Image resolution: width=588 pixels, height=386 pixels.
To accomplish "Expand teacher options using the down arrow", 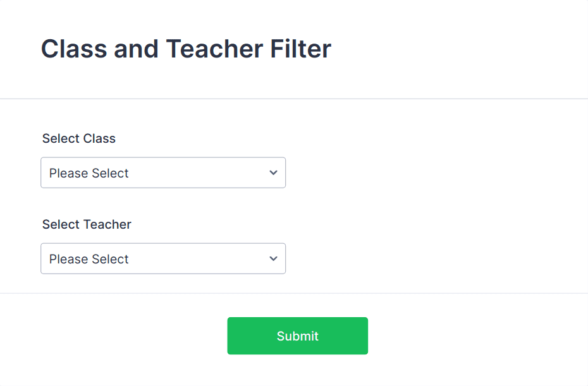I will pyautogui.click(x=273, y=258).
